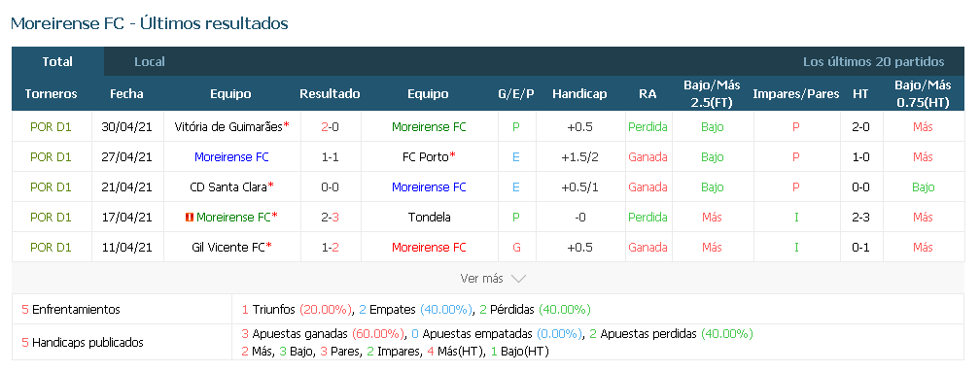Click the Impares/Pares column header
The image size is (980, 372).
(795, 93)
